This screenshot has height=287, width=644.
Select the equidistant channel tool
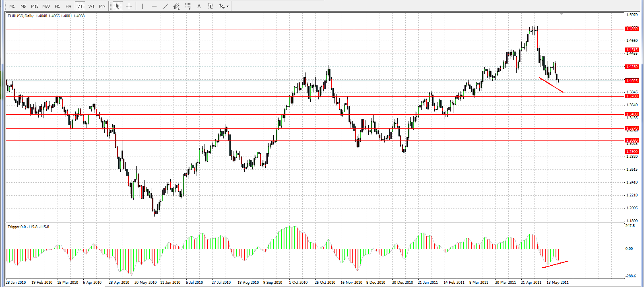(177, 6)
